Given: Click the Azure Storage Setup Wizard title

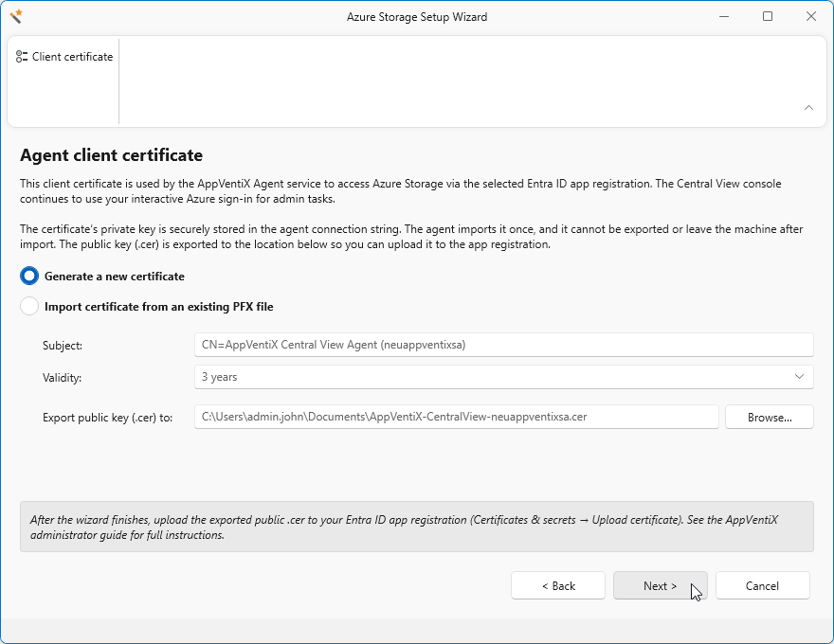Looking at the screenshot, I should 417,17.
